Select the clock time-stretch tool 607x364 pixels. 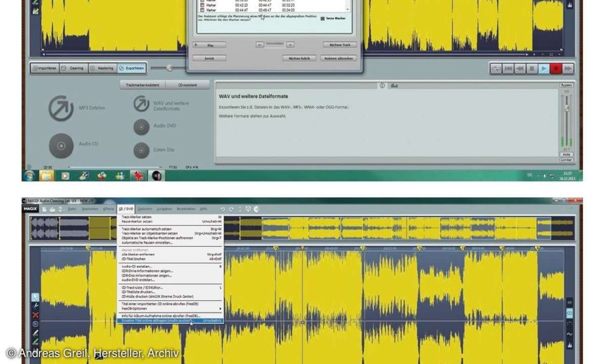click(35, 324)
